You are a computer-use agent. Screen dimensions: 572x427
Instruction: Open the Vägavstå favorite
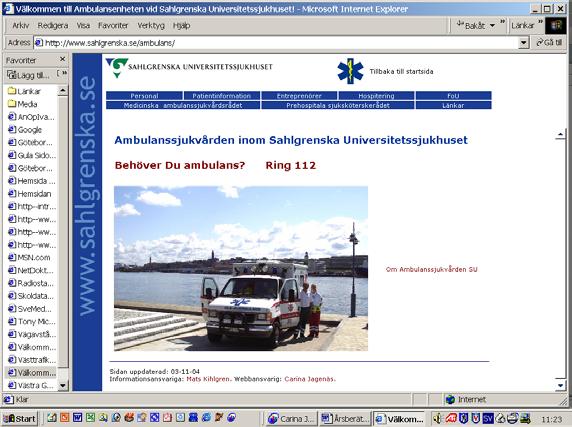[x=32, y=334]
